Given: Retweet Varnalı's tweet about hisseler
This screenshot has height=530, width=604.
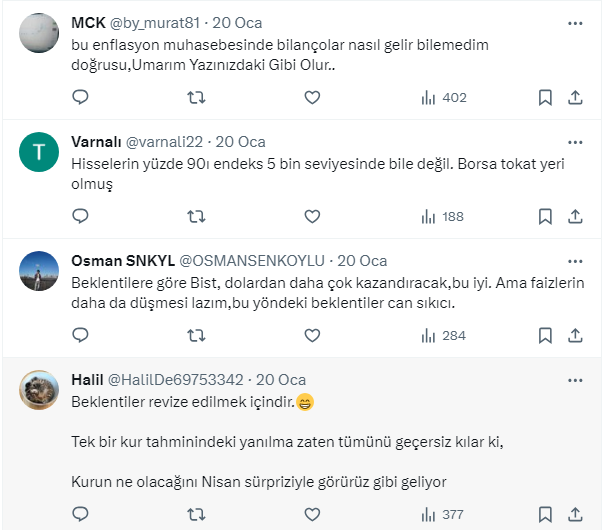Looking at the screenshot, I should click(197, 215).
